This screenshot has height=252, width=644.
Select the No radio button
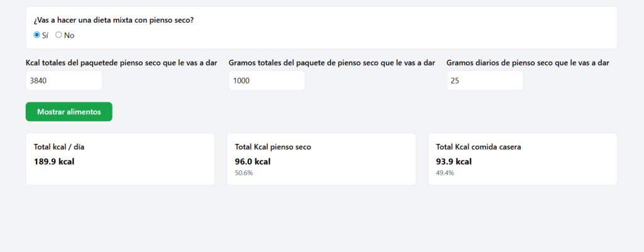tap(58, 35)
